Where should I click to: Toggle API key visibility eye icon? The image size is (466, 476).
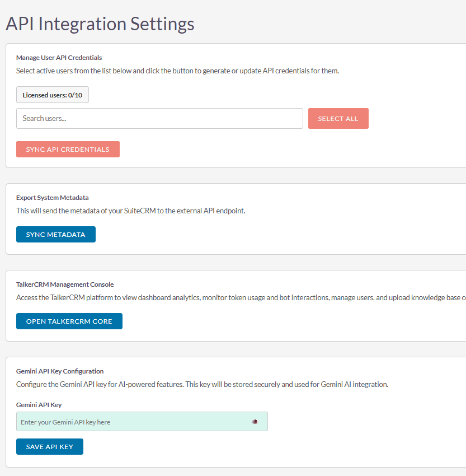[x=255, y=422]
